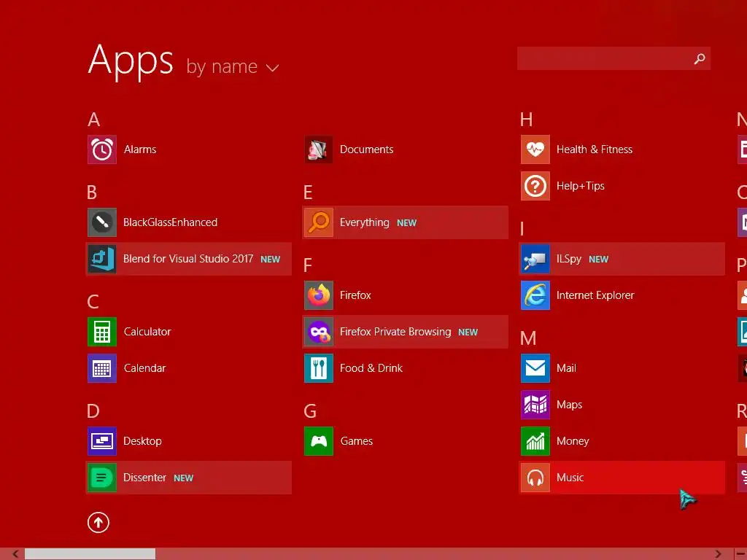Click the search magnifier icon
The image size is (747, 560).
coord(700,58)
